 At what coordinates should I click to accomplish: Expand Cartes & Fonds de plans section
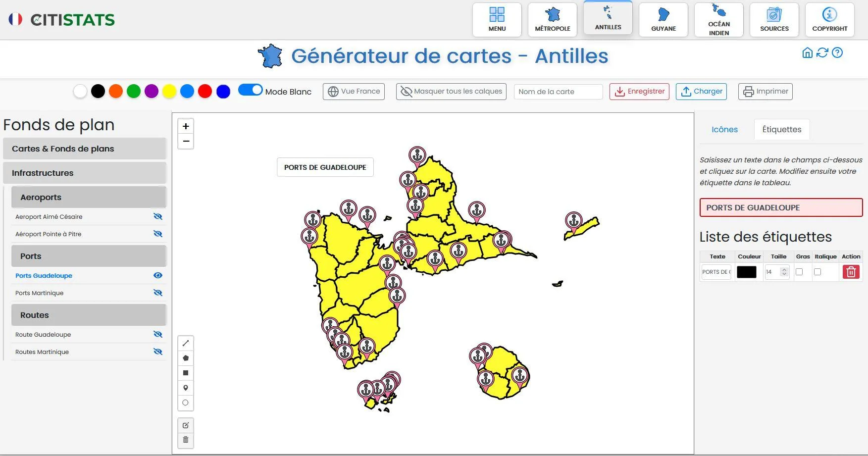click(85, 149)
